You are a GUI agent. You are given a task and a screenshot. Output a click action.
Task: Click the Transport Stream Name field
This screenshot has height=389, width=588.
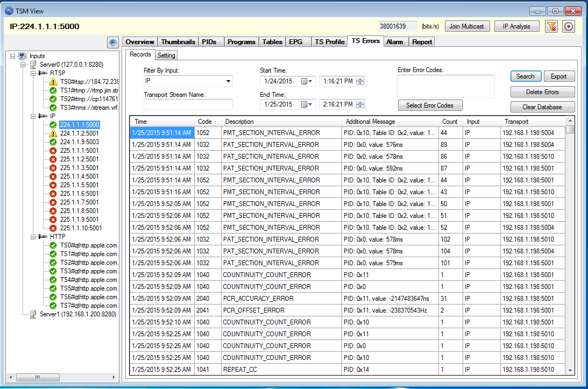coord(188,104)
